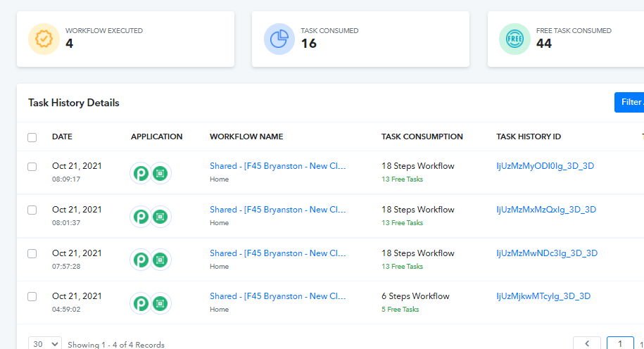Click the APPLICATION column header

[x=156, y=137]
